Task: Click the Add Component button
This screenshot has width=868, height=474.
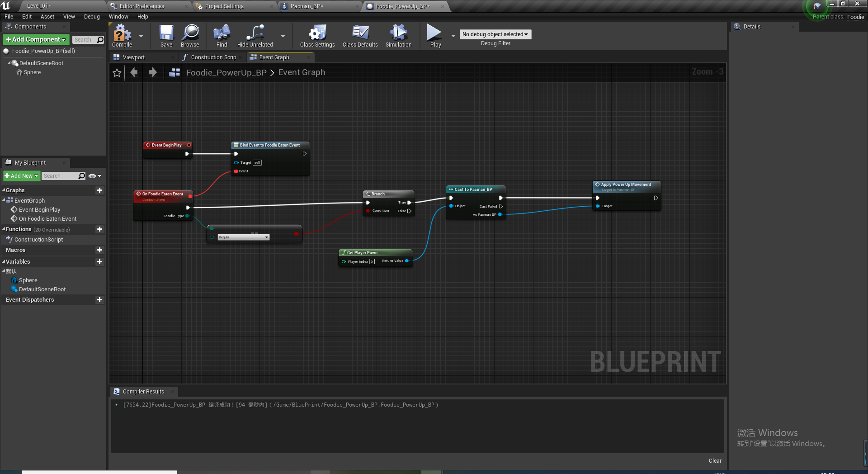Action: point(35,39)
